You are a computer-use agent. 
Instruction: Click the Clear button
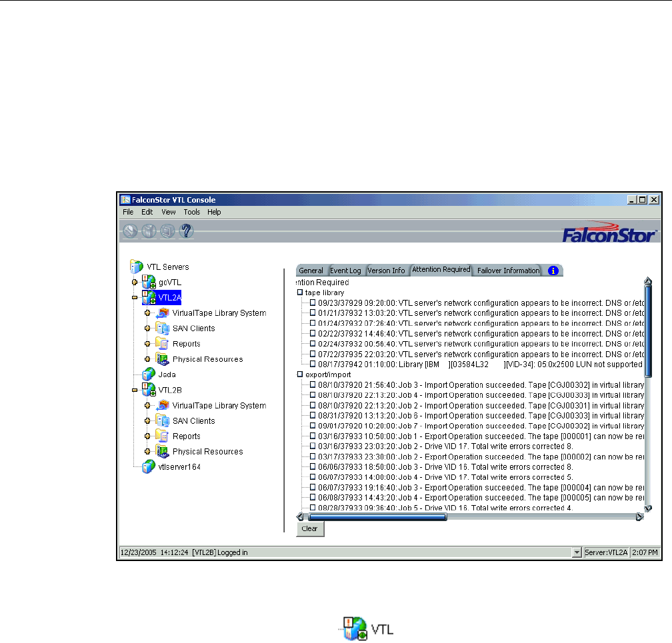click(x=310, y=528)
